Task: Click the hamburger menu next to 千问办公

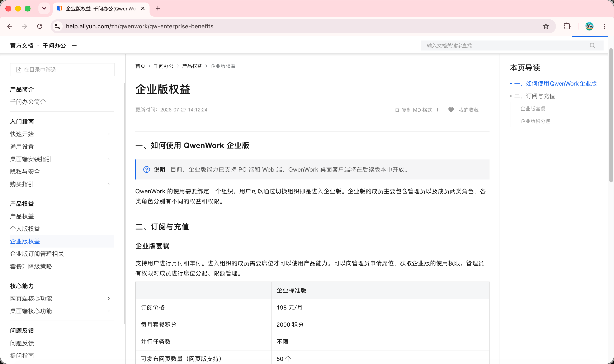Action: click(74, 46)
